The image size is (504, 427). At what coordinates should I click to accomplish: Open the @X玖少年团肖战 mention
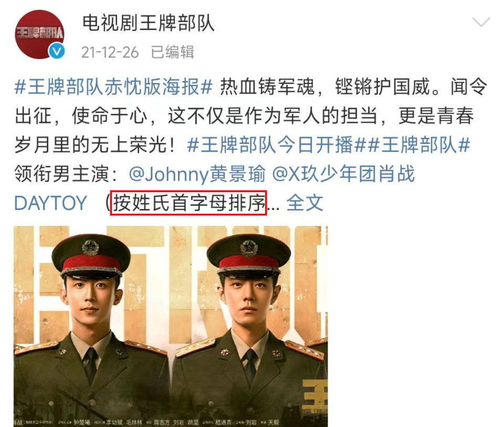coord(343,174)
